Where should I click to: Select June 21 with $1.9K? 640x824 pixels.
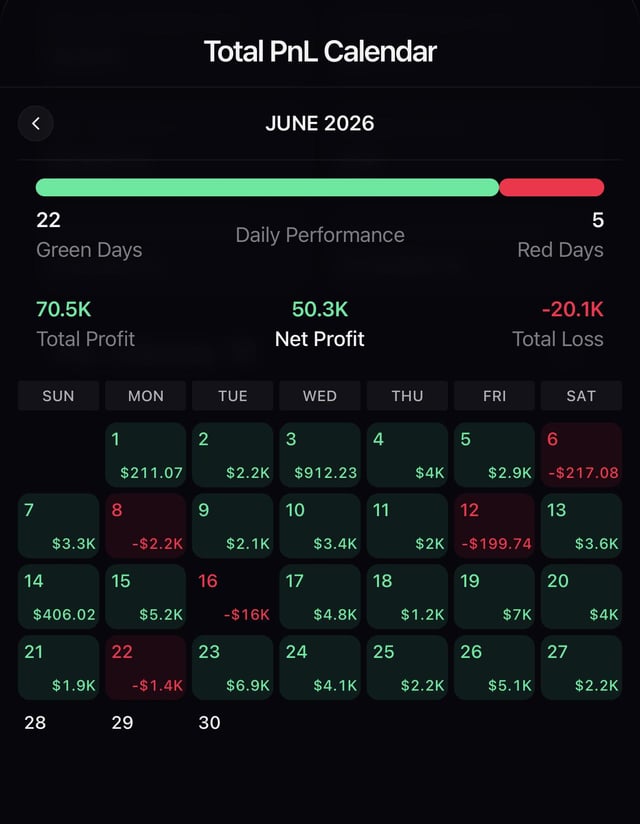coord(58,667)
